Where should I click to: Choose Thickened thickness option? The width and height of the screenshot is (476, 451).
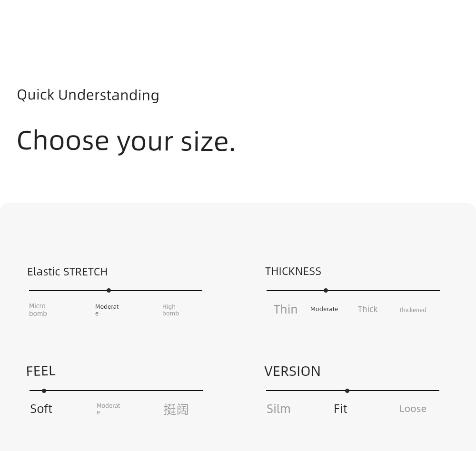click(x=412, y=310)
